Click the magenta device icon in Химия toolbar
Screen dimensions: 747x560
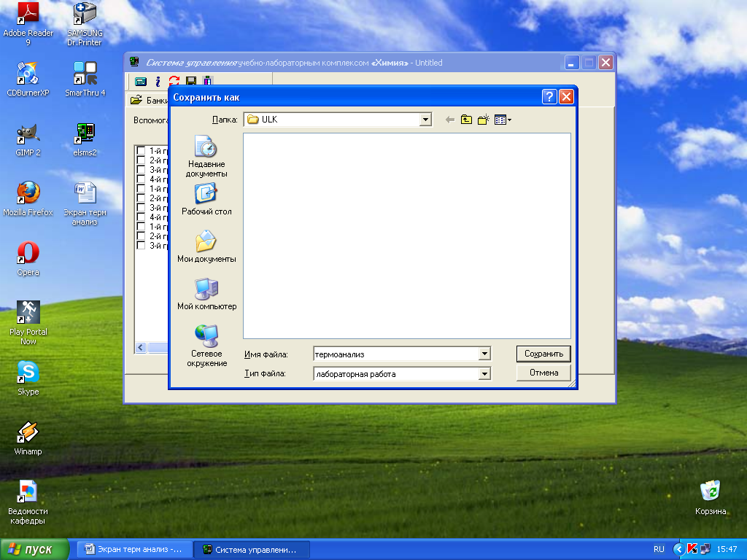click(207, 82)
